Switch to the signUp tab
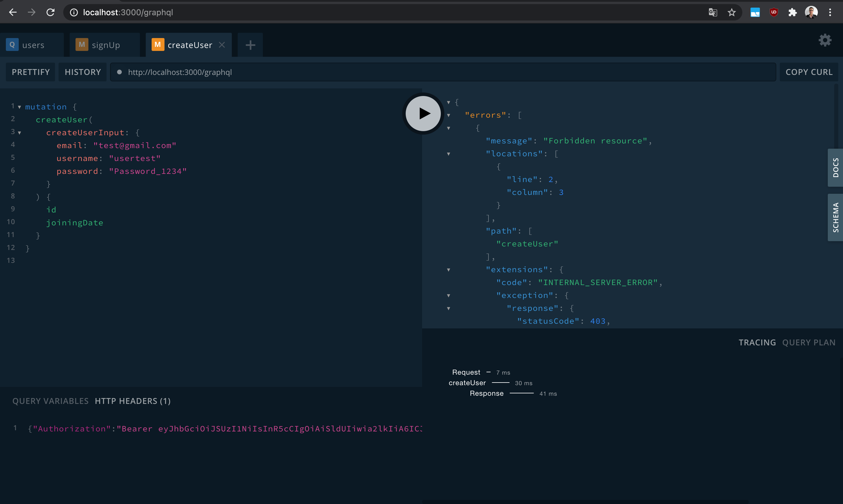The width and height of the screenshot is (843, 504). (105, 45)
